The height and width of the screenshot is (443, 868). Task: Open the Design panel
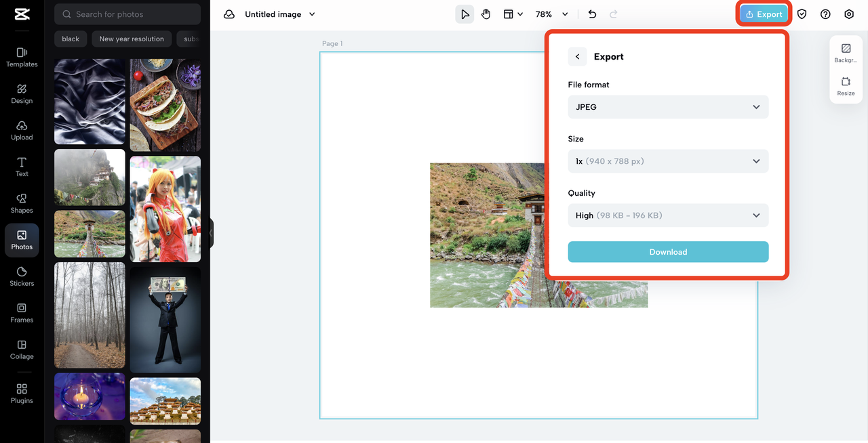point(22,93)
